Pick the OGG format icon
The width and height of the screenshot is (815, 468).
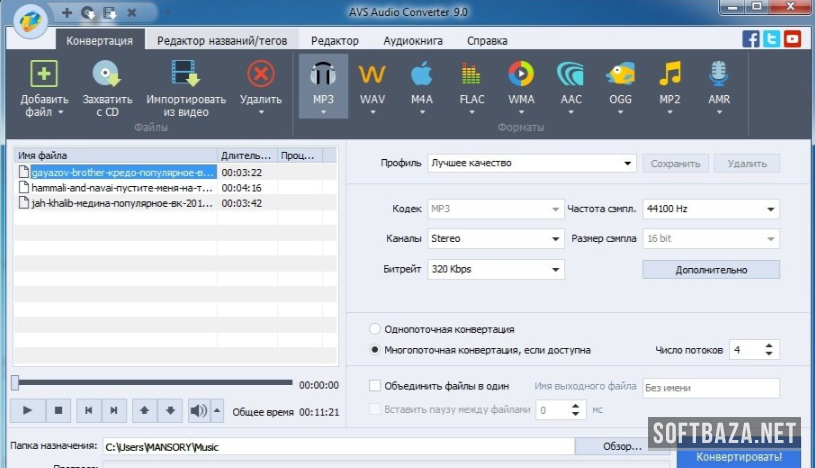(x=620, y=76)
